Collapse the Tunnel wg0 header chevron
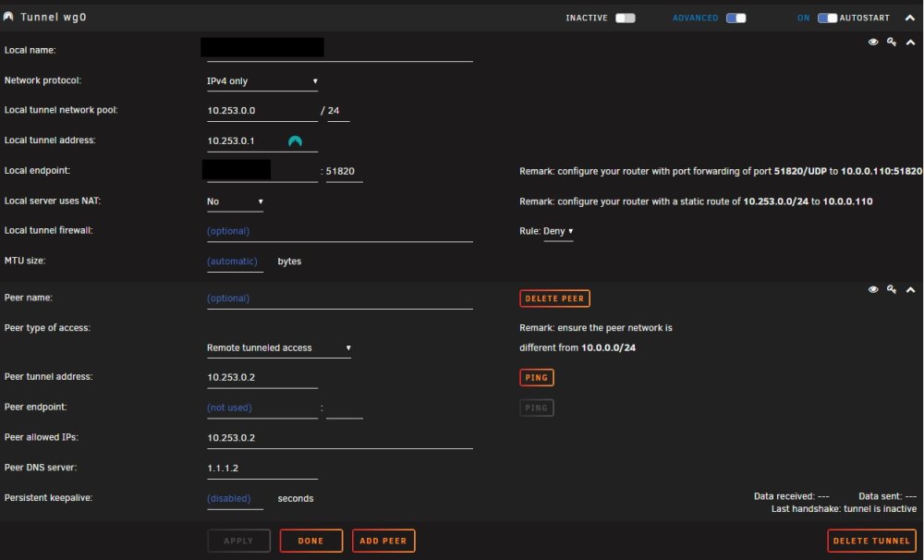 pyautogui.click(x=910, y=18)
